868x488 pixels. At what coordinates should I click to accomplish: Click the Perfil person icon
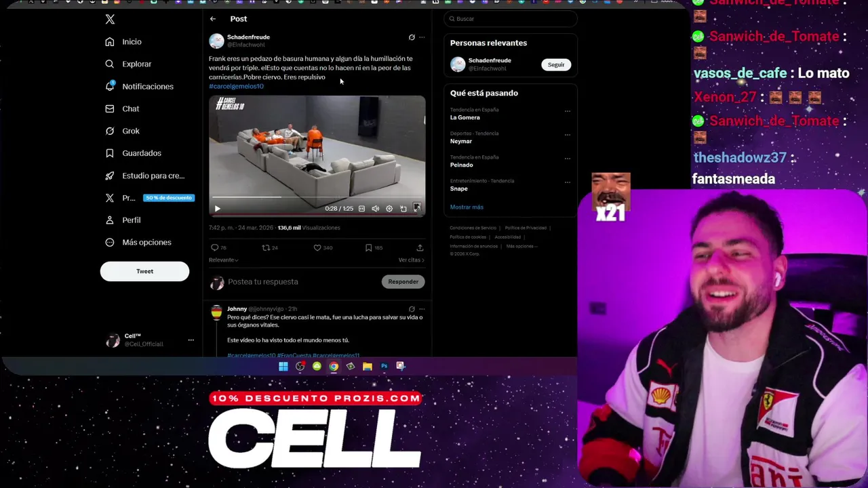(110, 220)
